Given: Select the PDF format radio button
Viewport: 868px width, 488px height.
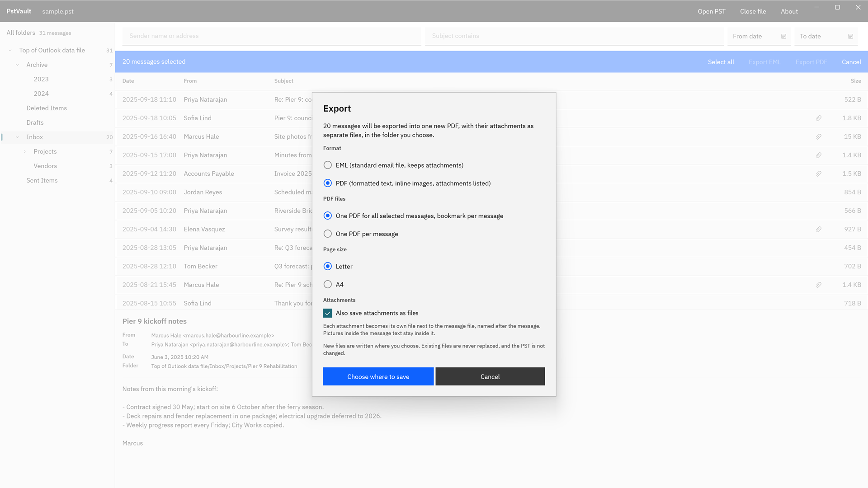Looking at the screenshot, I should pyautogui.click(x=328, y=183).
